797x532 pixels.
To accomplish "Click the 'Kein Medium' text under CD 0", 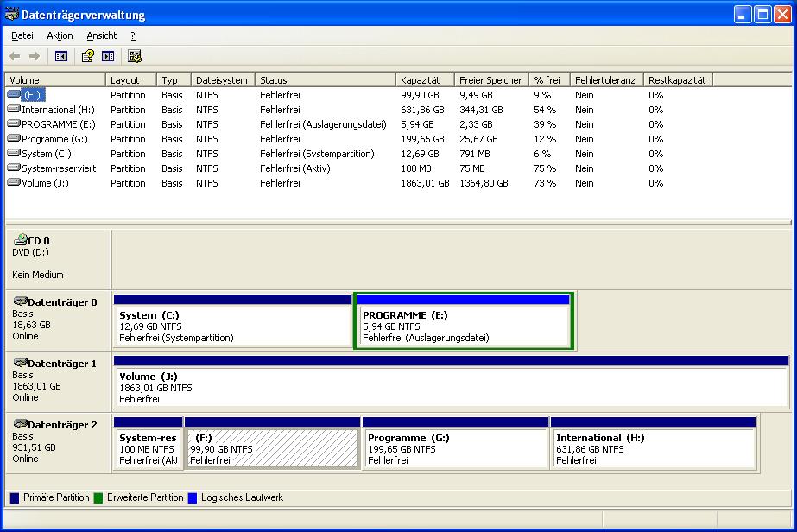I will pyautogui.click(x=38, y=275).
